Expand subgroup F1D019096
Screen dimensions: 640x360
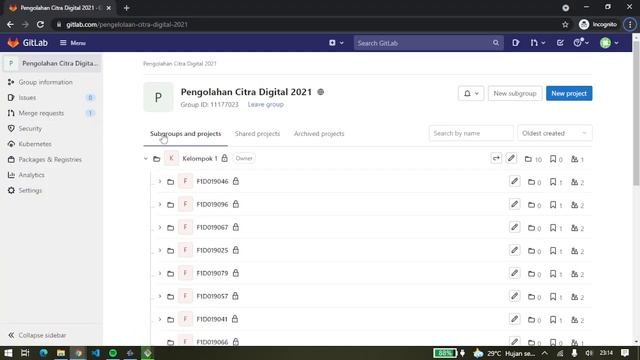[x=160, y=204]
